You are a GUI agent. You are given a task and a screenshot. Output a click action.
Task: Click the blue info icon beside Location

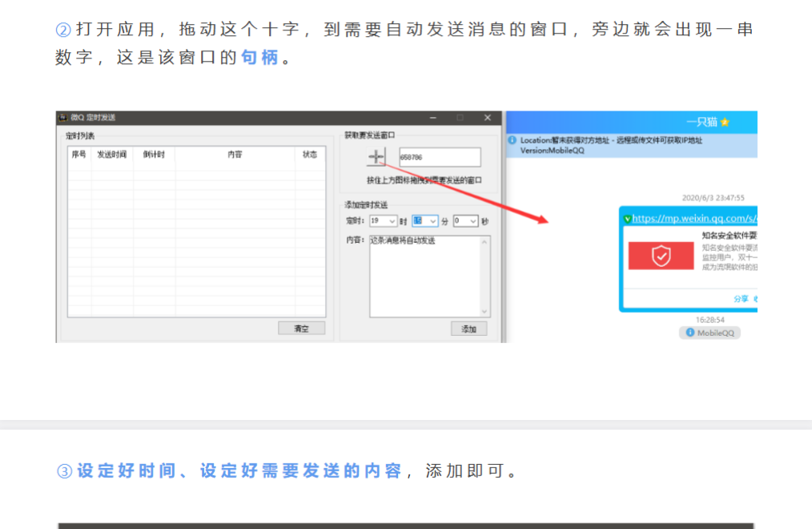513,140
